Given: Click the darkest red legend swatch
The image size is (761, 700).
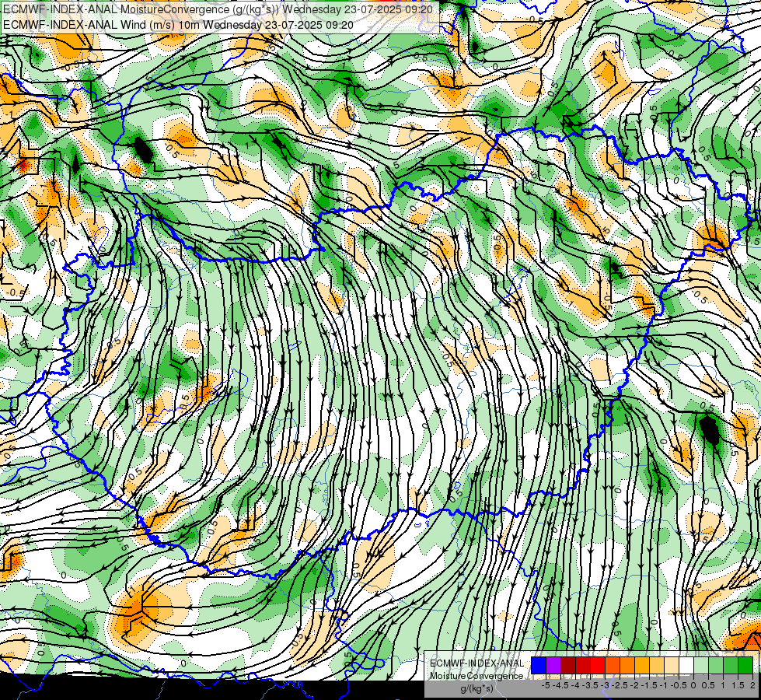Looking at the screenshot, I should coord(568,665).
